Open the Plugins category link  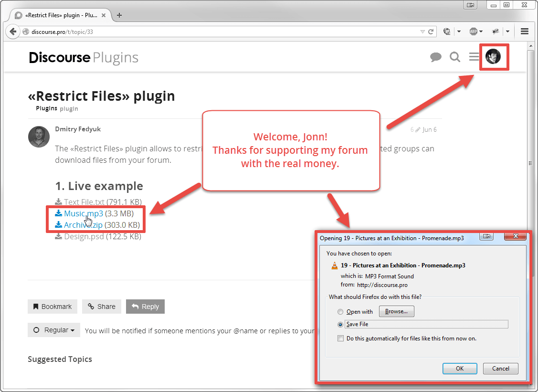pyautogui.click(x=46, y=108)
